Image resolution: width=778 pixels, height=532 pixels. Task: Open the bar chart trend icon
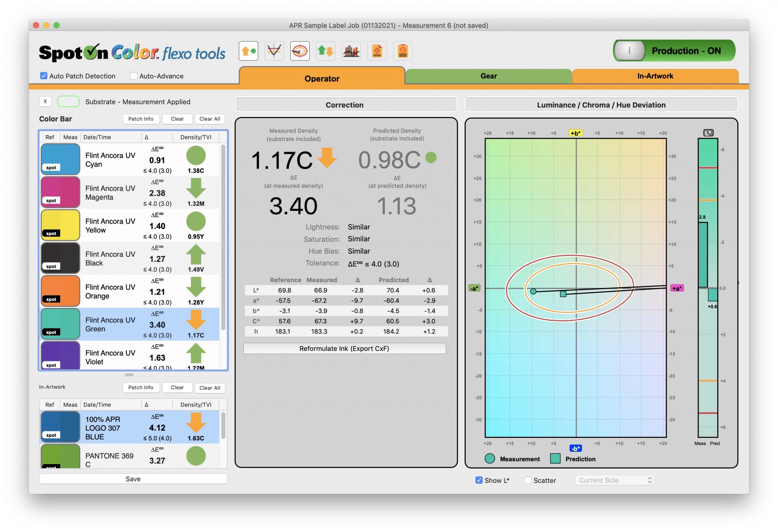[x=351, y=51]
